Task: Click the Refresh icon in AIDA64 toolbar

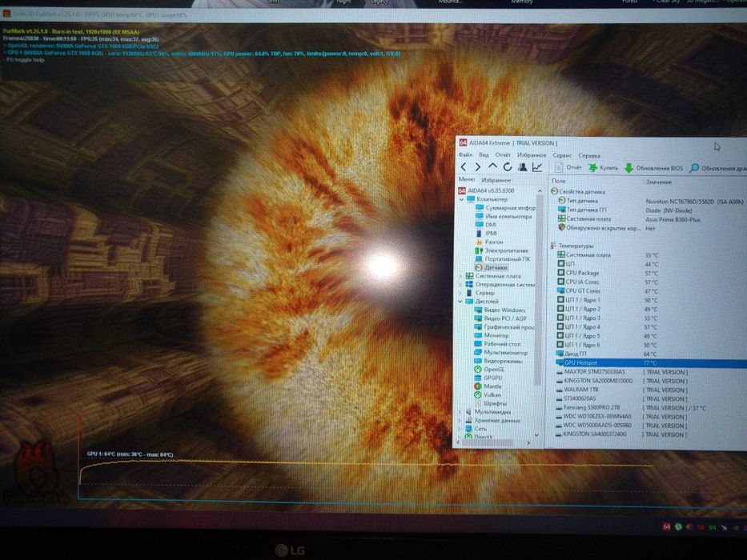Action: (508, 166)
